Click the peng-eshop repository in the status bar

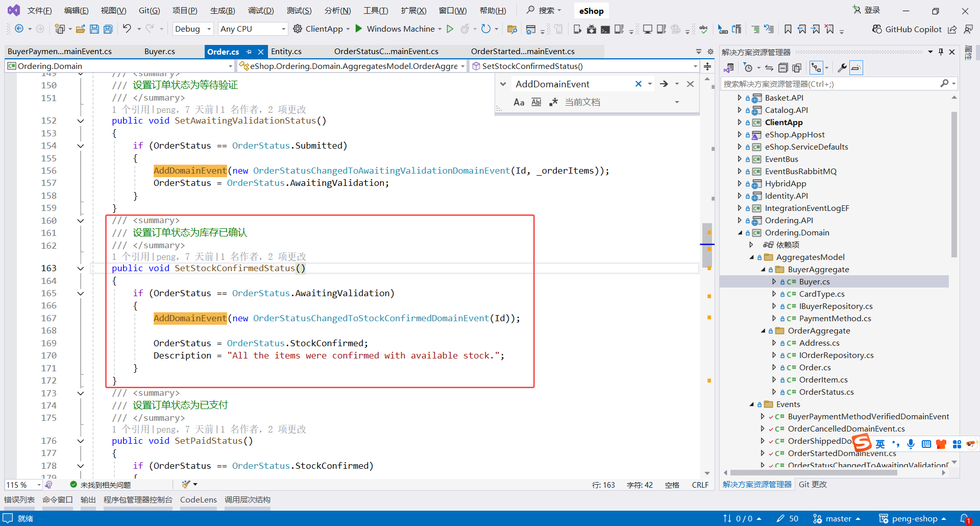(x=912, y=518)
